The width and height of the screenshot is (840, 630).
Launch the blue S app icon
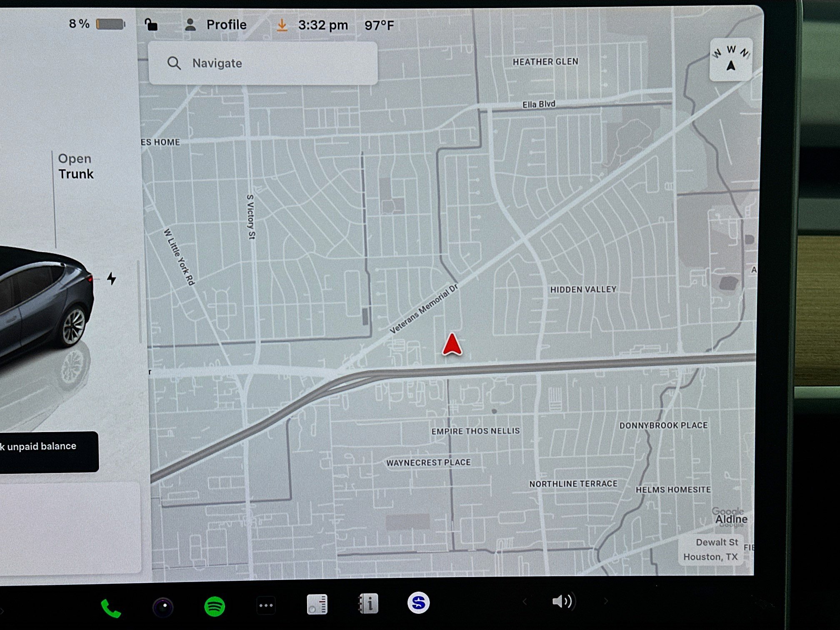[418, 602]
